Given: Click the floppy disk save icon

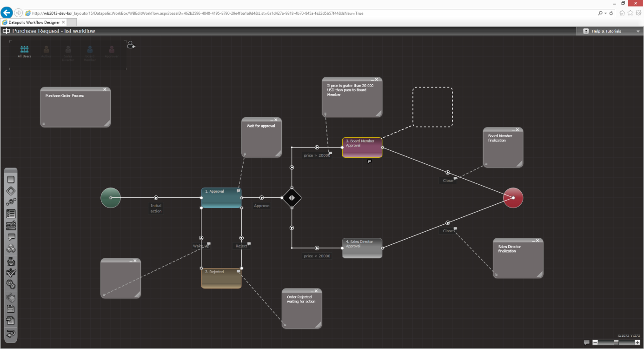Looking at the screenshot, I should (x=11, y=309).
